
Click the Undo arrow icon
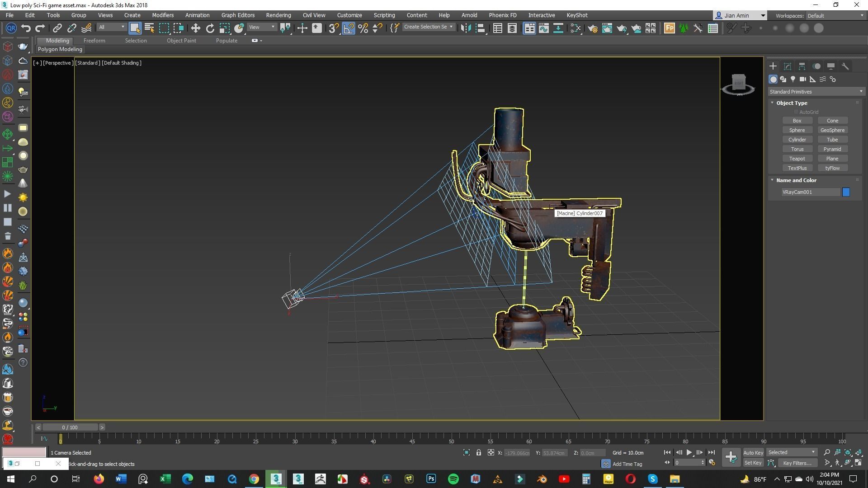point(26,28)
